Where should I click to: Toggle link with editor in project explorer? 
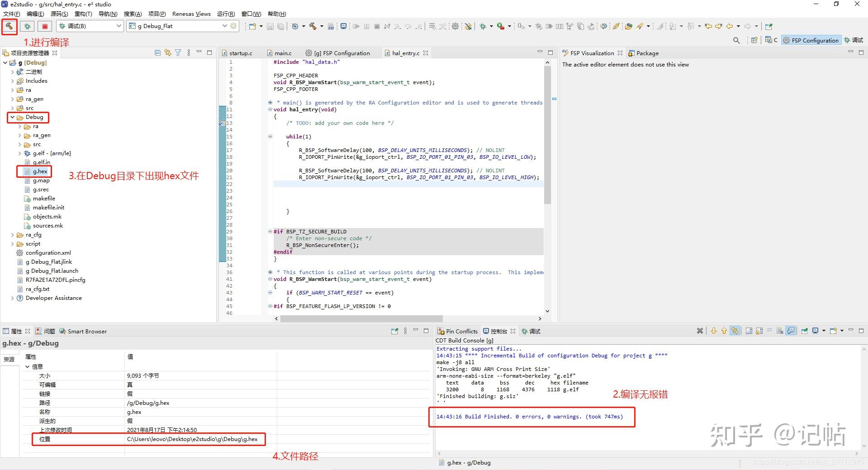coord(168,53)
